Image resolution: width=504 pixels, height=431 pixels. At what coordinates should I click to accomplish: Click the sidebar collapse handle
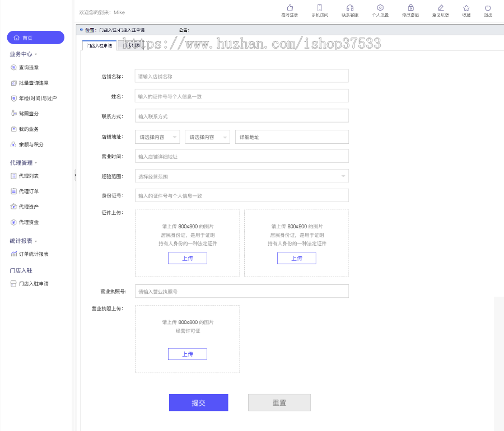coord(75,175)
